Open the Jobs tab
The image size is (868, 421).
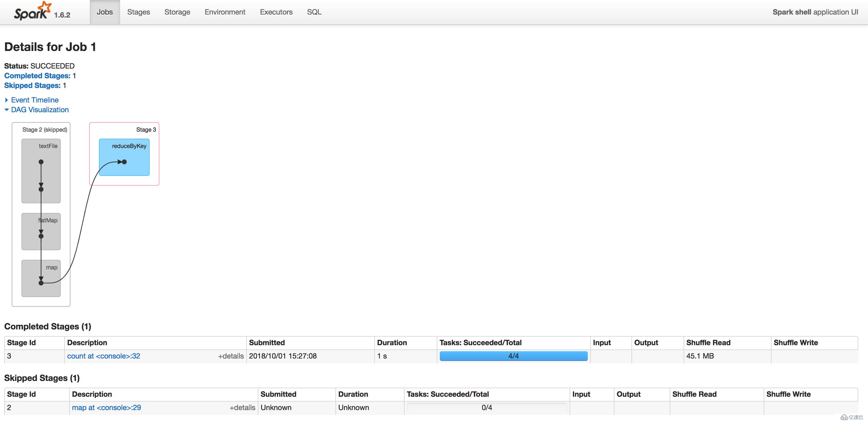105,12
